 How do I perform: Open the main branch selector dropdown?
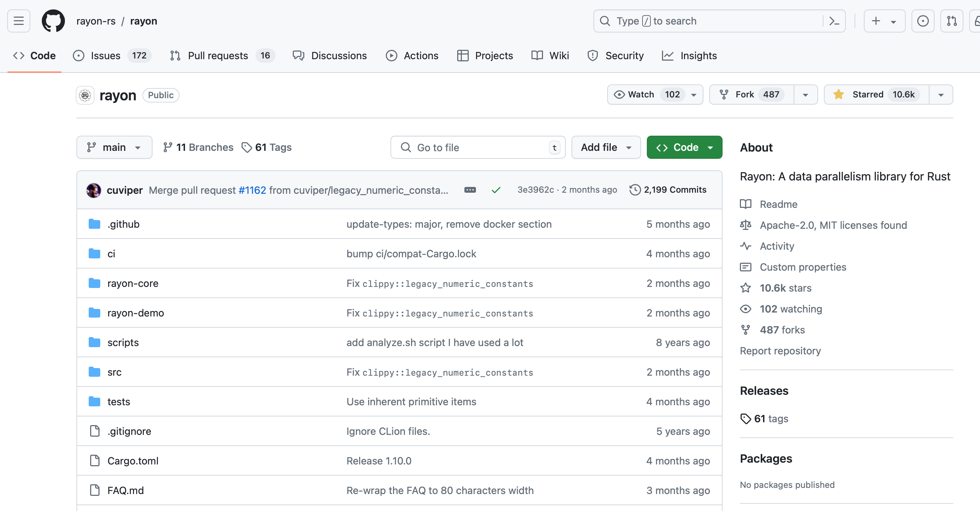(114, 147)
